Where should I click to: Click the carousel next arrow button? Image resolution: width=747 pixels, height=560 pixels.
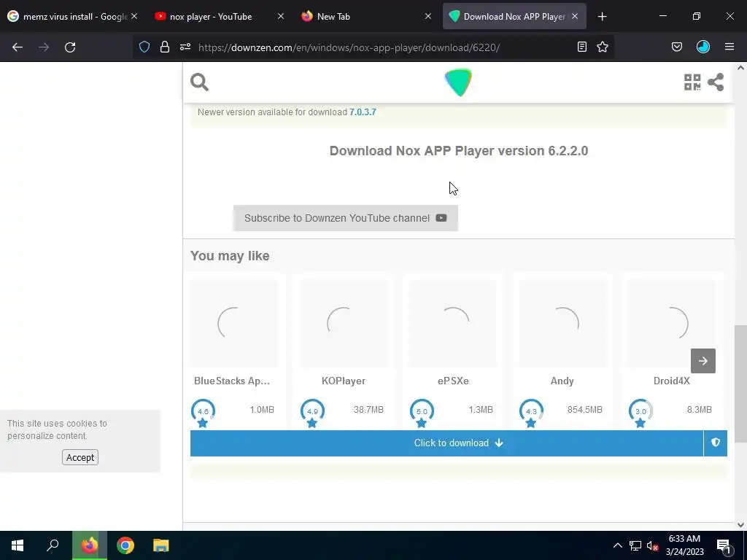[x=703, y=361]
